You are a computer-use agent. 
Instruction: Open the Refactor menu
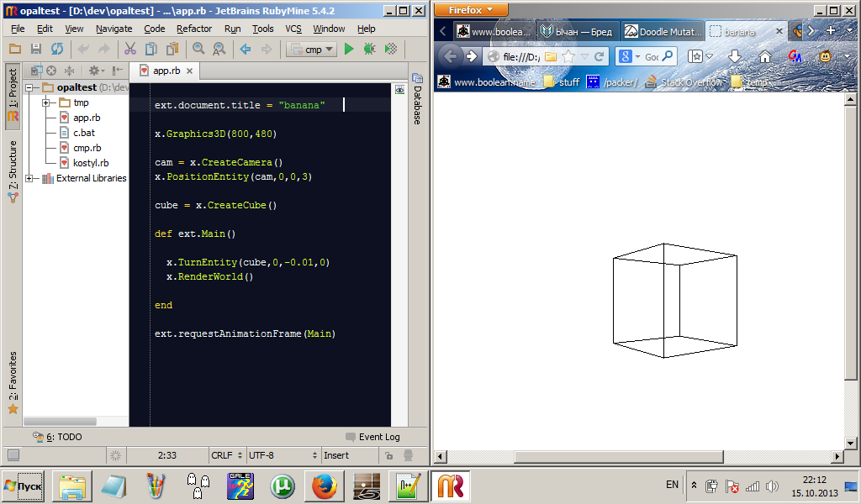point(194,29)
